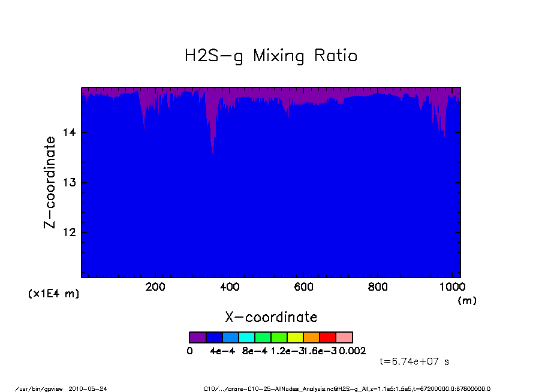Click the "H2S-g Mixing Ratio" plot title
The height and width of the screenshot is (392, 542).
pyautogui.click(x=270, y=56)
